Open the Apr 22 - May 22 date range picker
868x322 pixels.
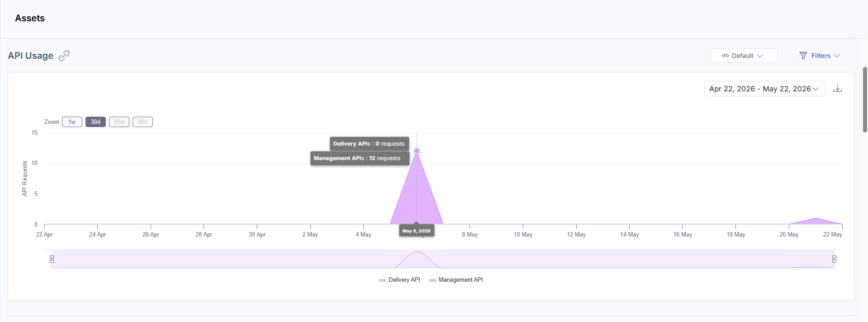(x=764, y=89)
